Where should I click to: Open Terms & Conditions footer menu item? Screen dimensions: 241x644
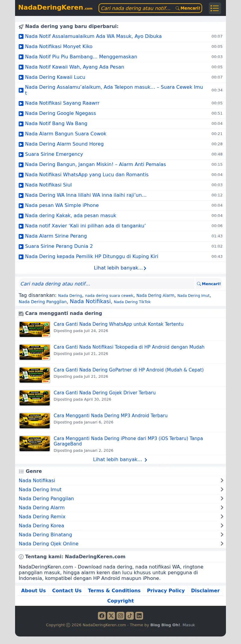pos(114,590)
